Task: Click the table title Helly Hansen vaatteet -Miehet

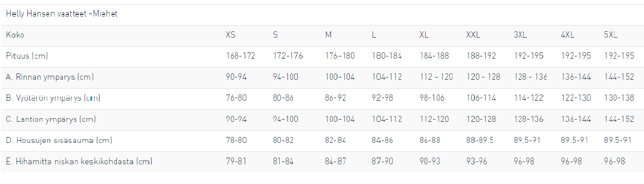Action: point(61,14)
